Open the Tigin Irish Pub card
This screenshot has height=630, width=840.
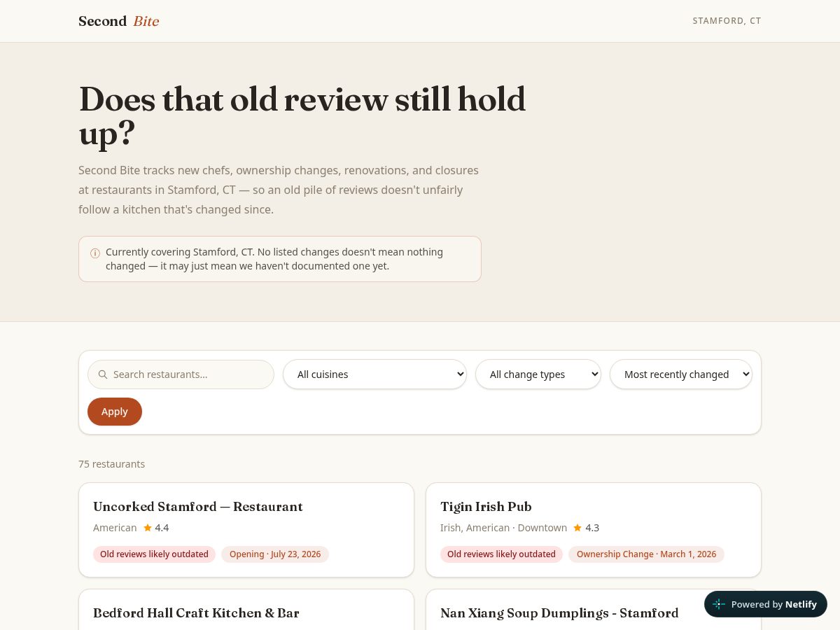coord(594,530)
